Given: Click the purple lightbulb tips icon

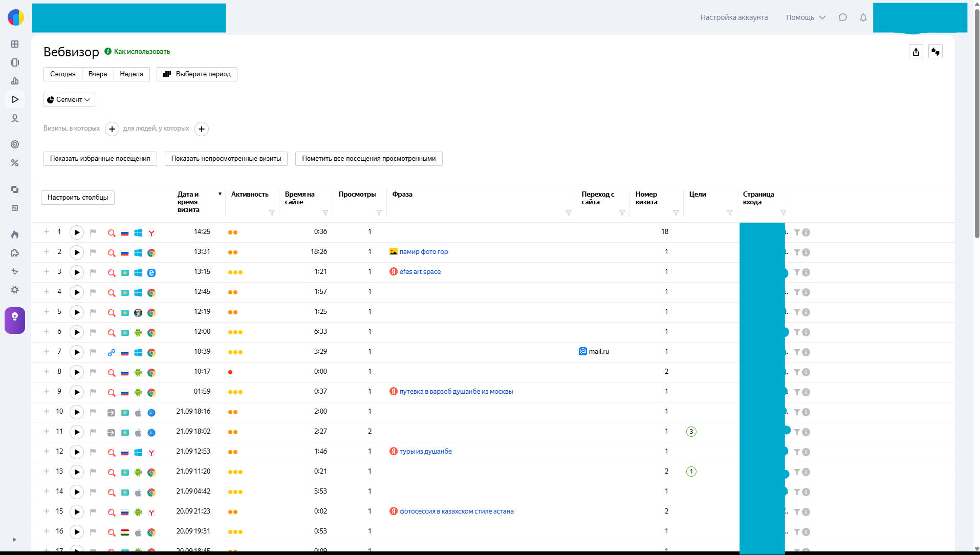Looking at the screenshot, I should (x=15, y=321).
